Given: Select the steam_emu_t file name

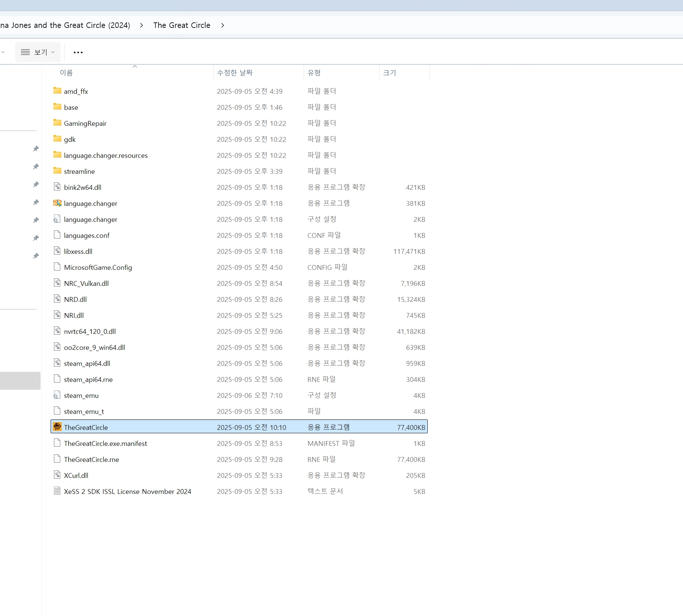Looking at the screenshot, I should (84, 411).
